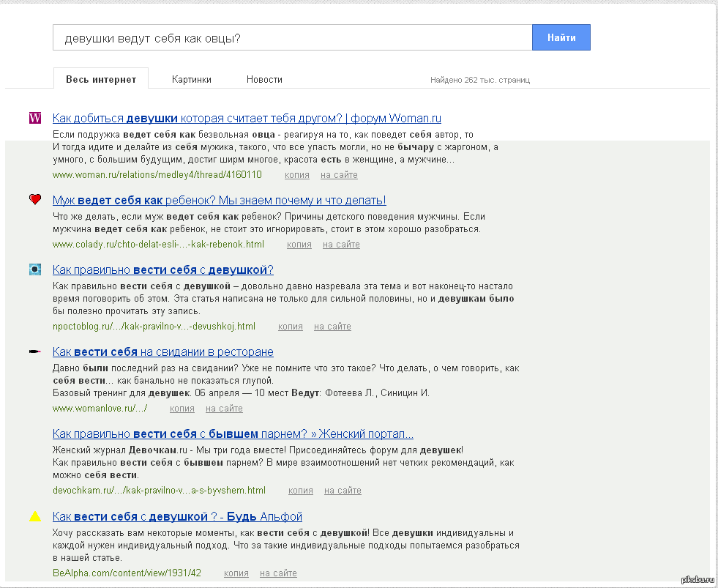718x588 pixels.
Task: Click snippet text 'Если подружка ведет себя как безвольная овца'
Action: tap(164, 135)
